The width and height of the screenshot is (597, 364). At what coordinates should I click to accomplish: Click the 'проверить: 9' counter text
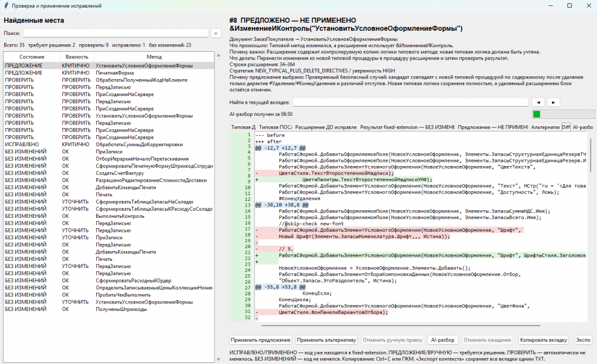[x=94, y=45]
